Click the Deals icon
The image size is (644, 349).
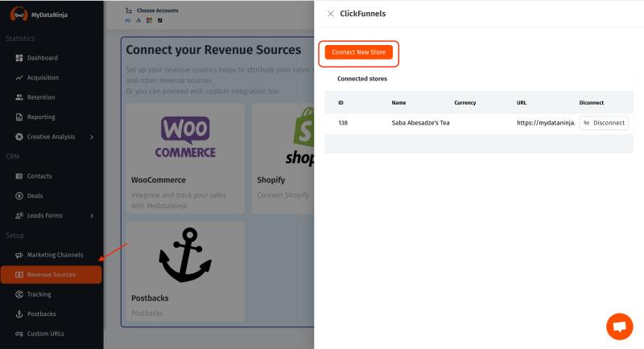click(19, 195)
